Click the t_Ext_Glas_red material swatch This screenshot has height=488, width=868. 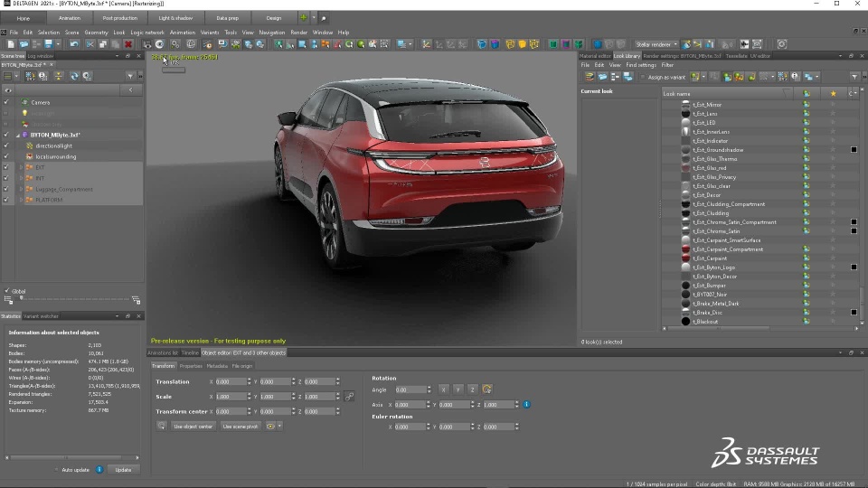686,168
